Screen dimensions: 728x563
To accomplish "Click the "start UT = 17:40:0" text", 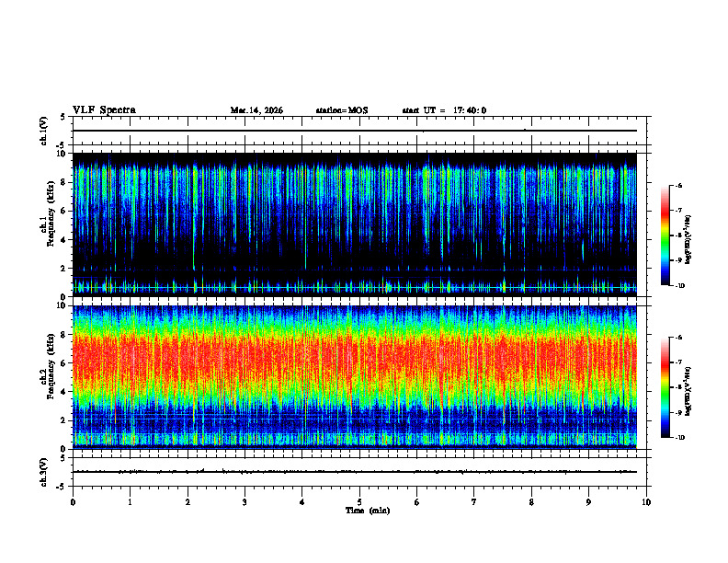I will (444, 110).
